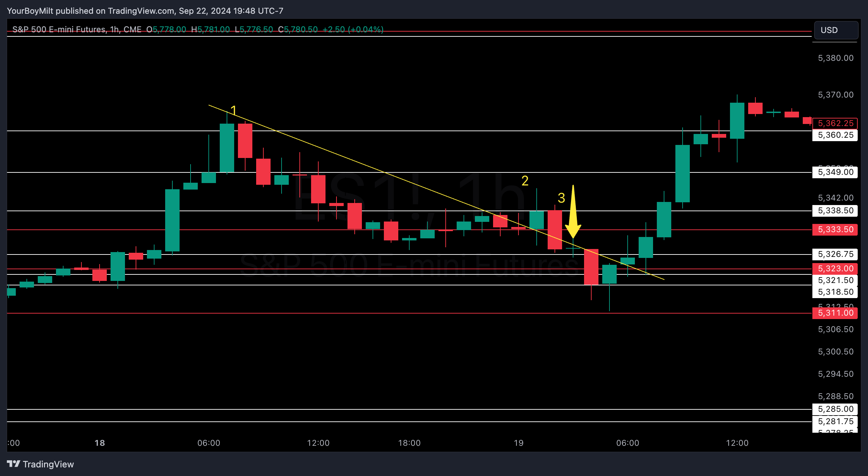Screen dimensions: 868x476
Task: Click the 5,285.00 price level label
Action: (x=835, y=409)
